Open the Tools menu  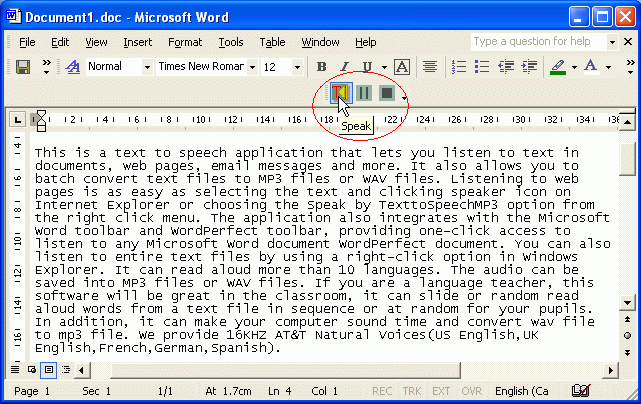pyautogui.click(x=231, y=42)
